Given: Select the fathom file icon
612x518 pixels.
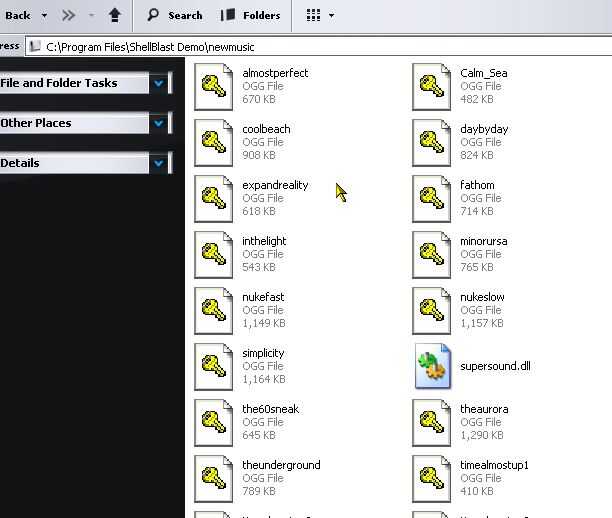Looking at the screenshot, I should [x=431, y=199].
